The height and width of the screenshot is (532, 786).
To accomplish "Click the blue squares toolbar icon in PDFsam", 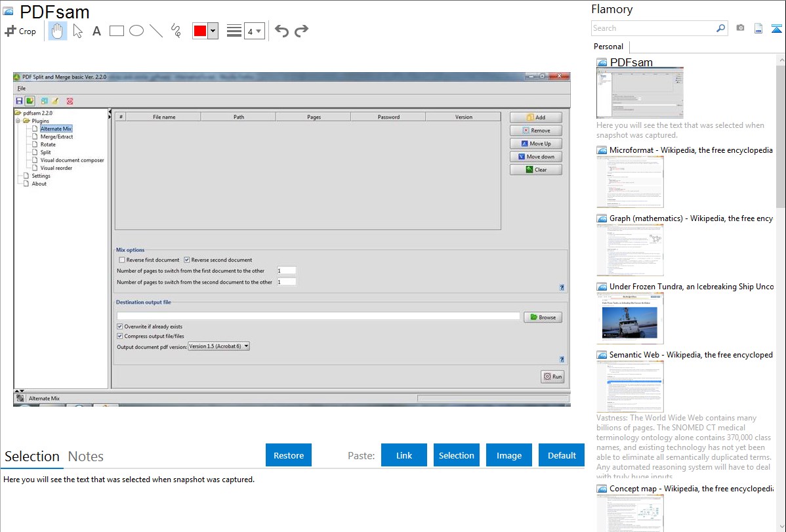I will coord(44,101).
